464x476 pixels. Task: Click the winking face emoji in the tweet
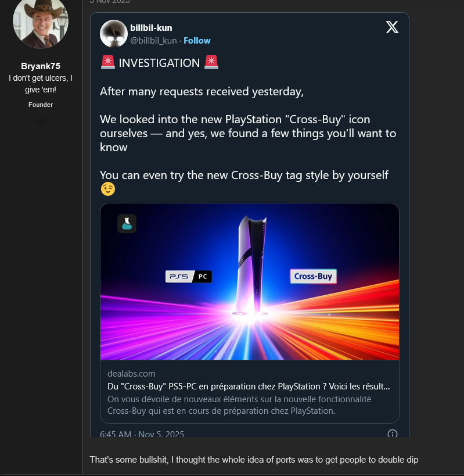click(107, 189)
